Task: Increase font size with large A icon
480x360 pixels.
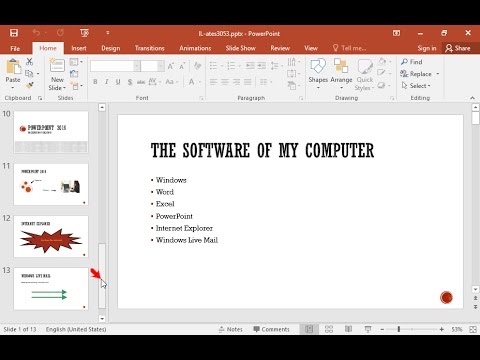Action: [171, 66]
